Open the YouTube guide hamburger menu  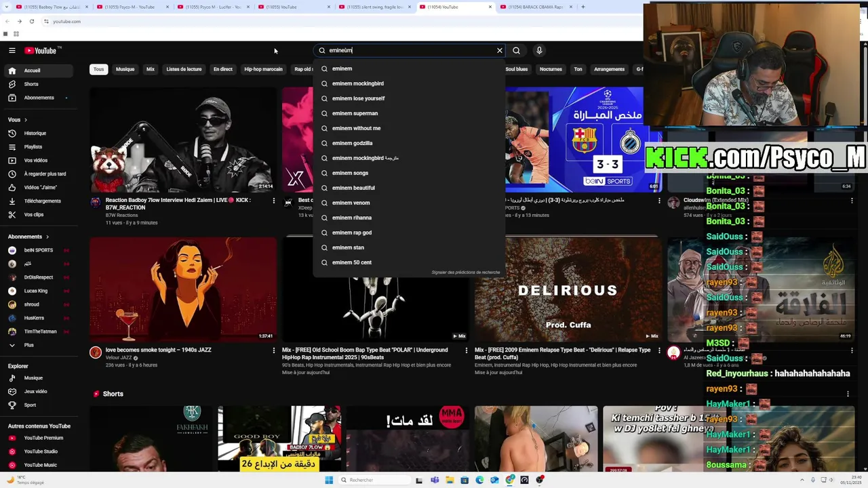(12, 50)
